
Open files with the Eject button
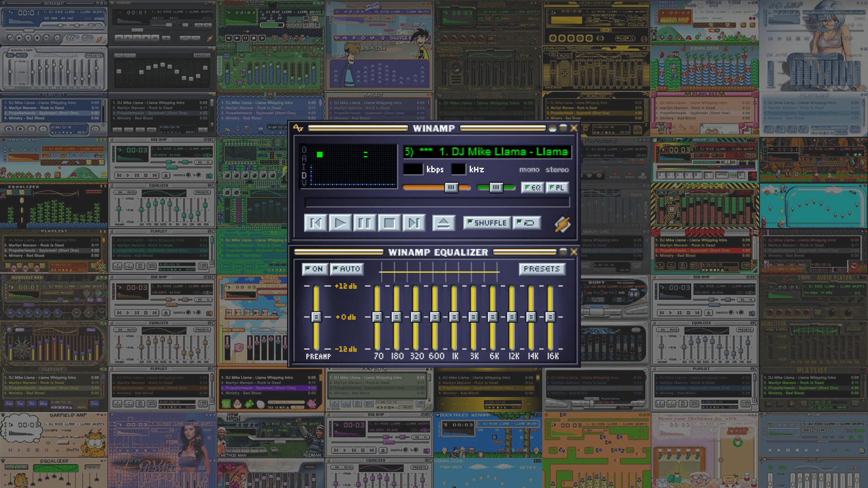tap(443, 223)
